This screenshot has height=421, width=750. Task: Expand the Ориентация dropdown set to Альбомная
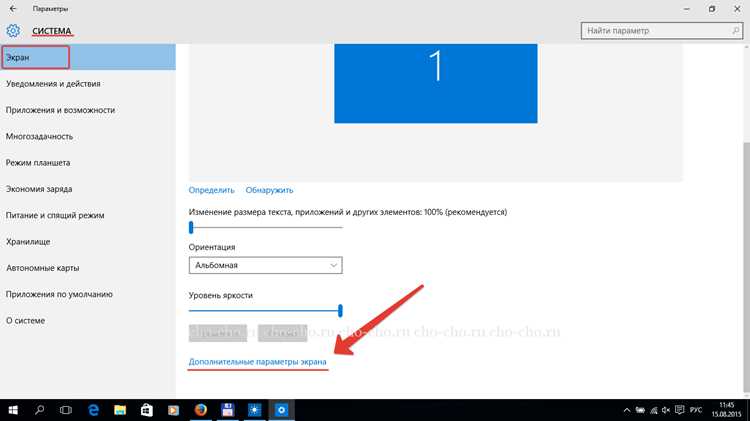coord(265,265)
